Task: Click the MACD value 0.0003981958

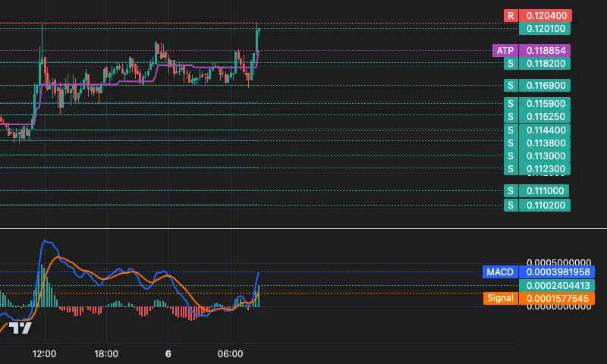Action: coord(557,272)
